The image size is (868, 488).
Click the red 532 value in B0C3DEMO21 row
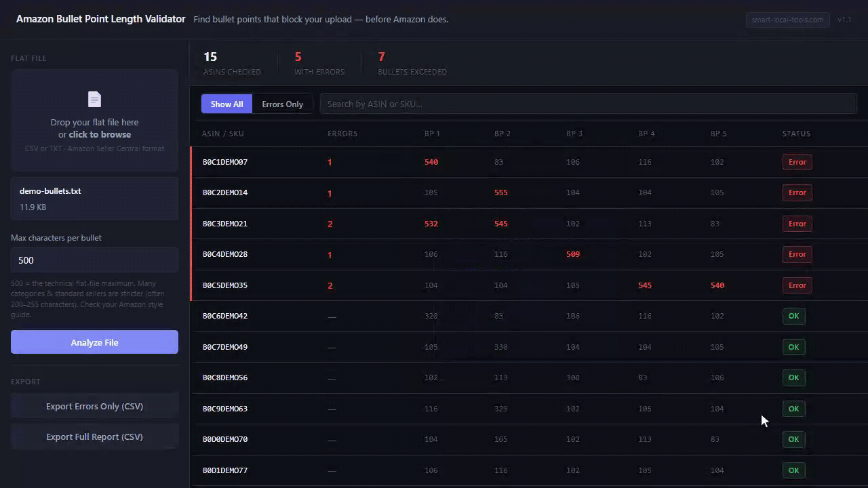pos(431,224)
